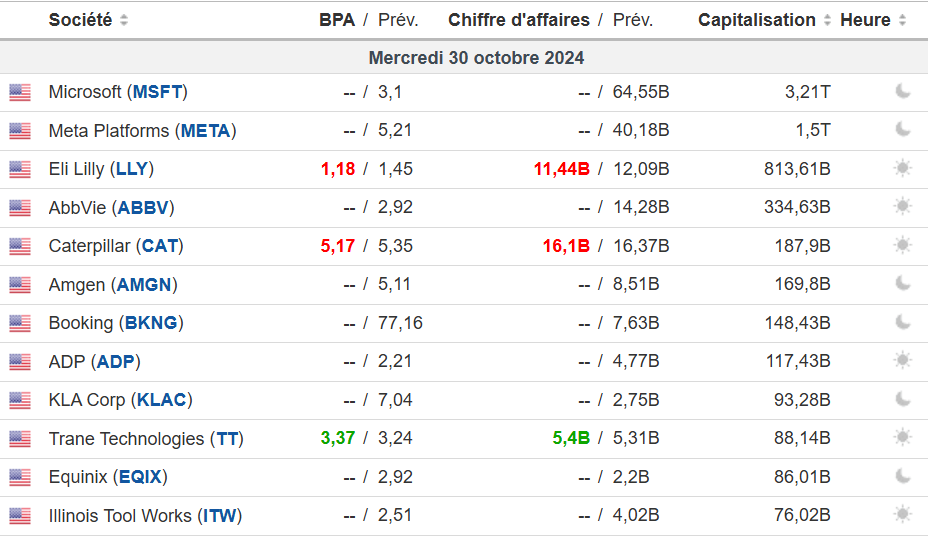The width and height of the screenshot is (928, 537).
Task: Click the moon icon in Microsoft's row
Action: point(903,92)
